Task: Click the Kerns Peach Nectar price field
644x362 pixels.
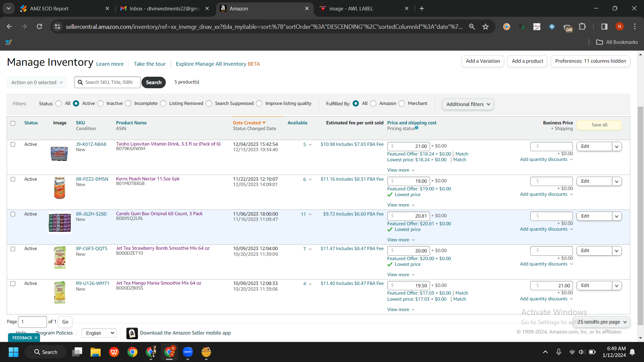Action: 408,181
